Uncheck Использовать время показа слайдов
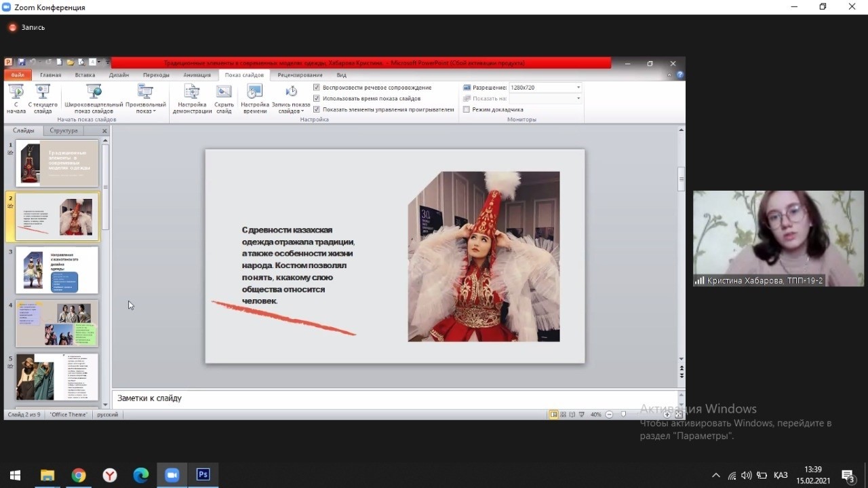 [x=317, y=98]
